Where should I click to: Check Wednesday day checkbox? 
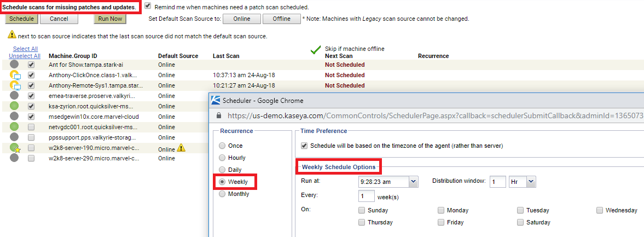point(600,210)
